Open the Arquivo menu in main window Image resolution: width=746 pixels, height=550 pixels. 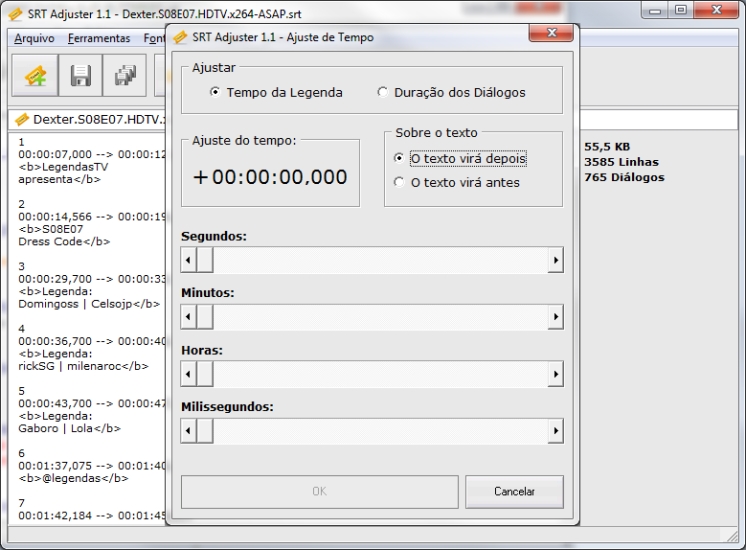point(34,38)
